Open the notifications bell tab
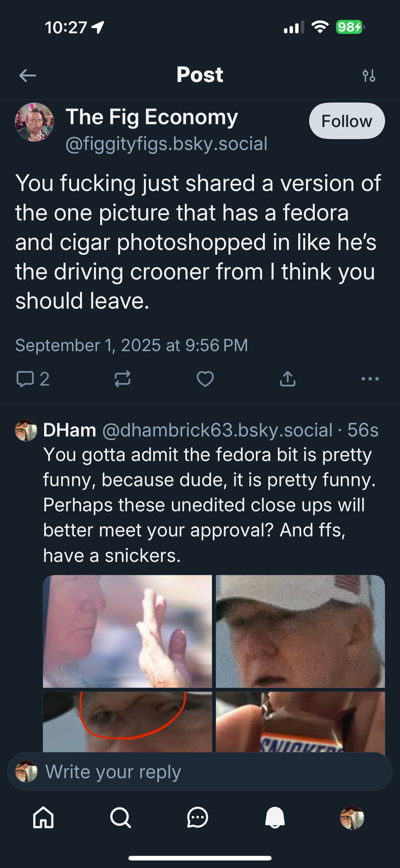 click(x=275, y=818)
